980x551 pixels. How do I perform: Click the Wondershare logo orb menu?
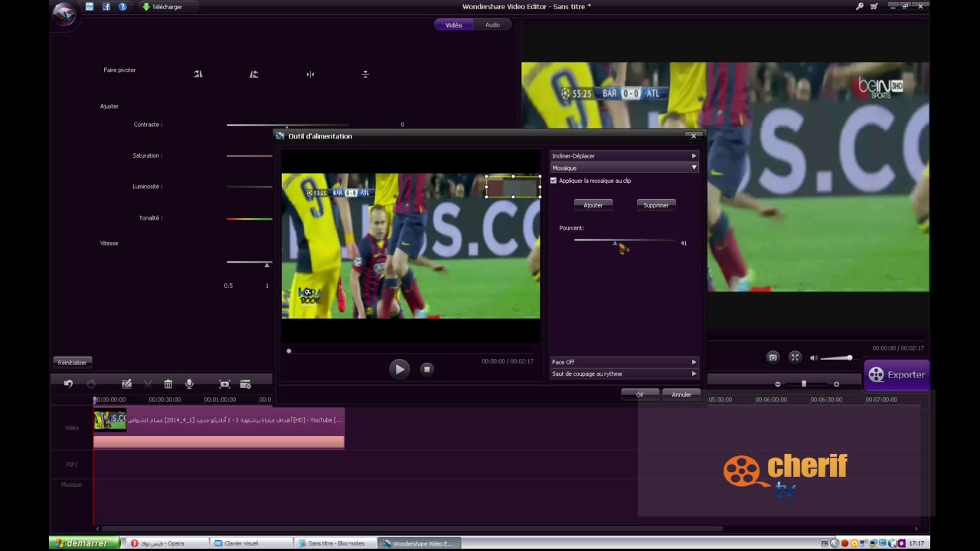[x=64, y=14]
